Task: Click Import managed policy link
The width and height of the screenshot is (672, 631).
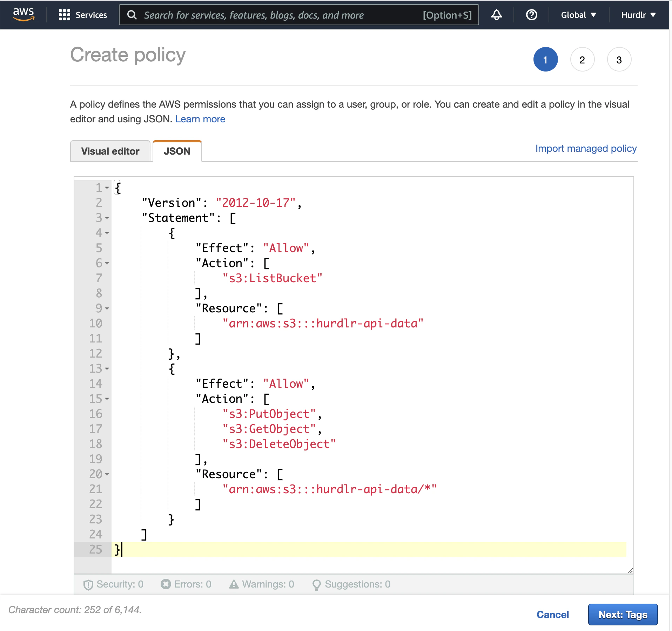Action: tap(586, 149)
